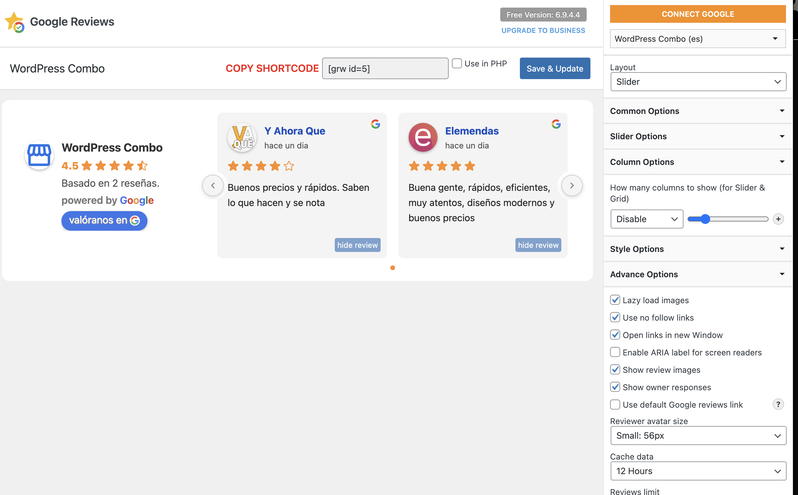
Task: Click the four-star rating on Y Ahora Que
Action: tap(261, 166)
